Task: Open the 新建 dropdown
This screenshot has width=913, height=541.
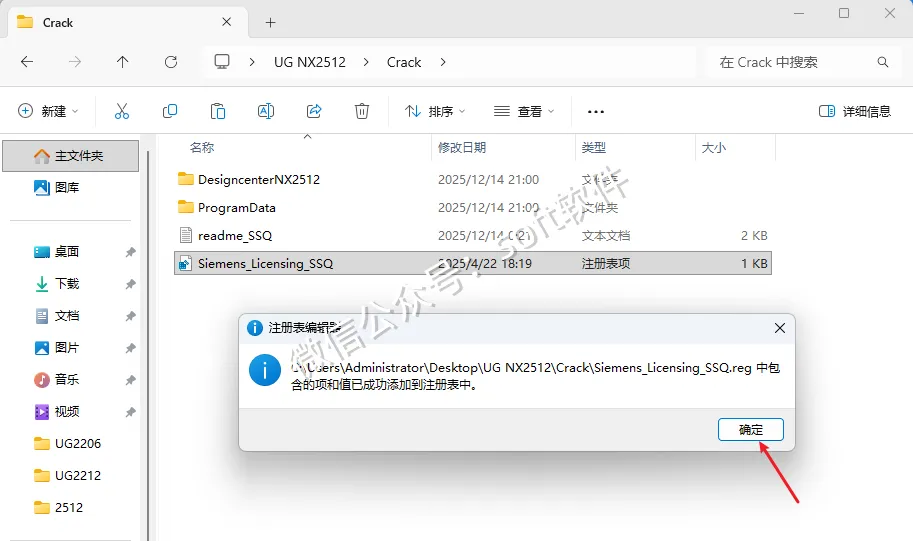Action: click(48, 111)
